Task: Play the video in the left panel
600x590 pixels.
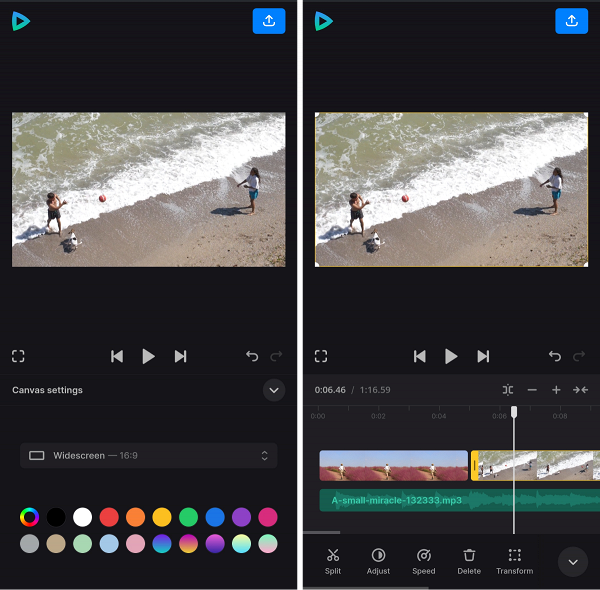Action: coord(148,356)
